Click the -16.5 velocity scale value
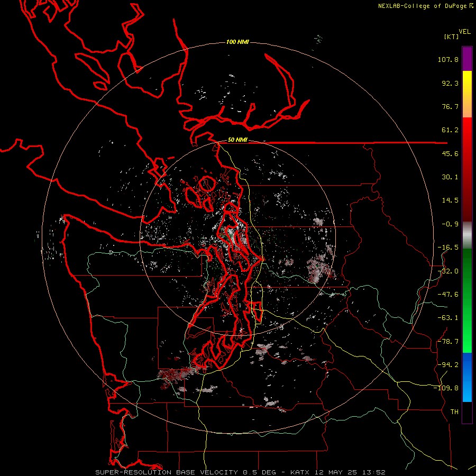The image size is (476, 476). pyautogui.click(x=448, y=248)
